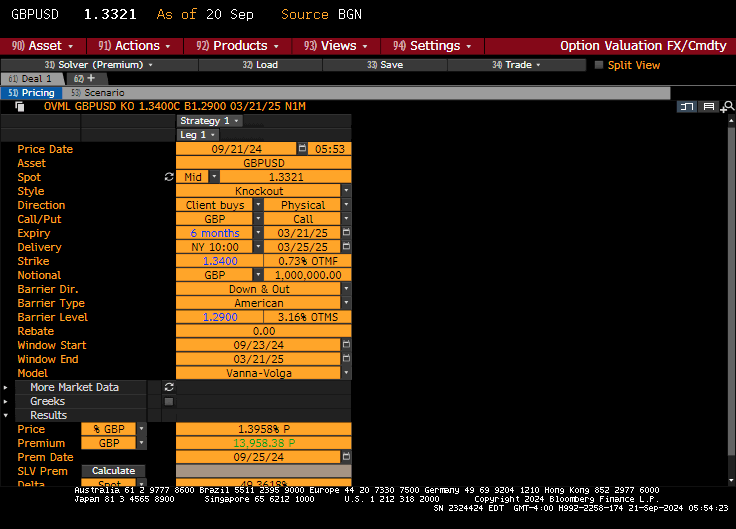Open the Spot Mid dropdown arrow
This screenshot has height=529, width=736.
(x=214, y=177)
